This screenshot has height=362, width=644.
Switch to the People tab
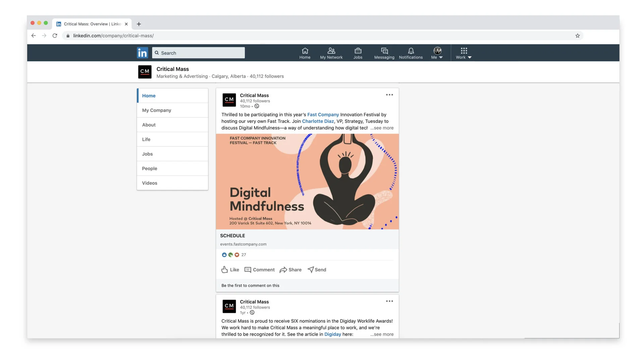click(150, 168)
